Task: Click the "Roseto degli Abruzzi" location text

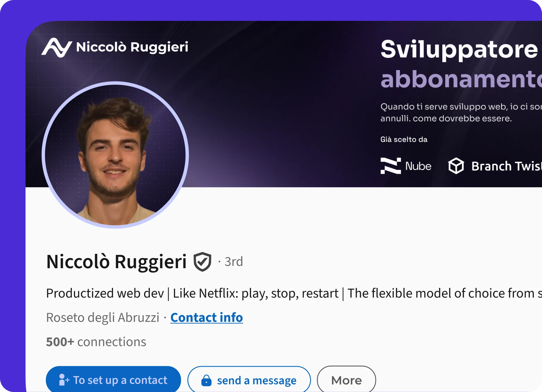Action: [x=103, y=317]
